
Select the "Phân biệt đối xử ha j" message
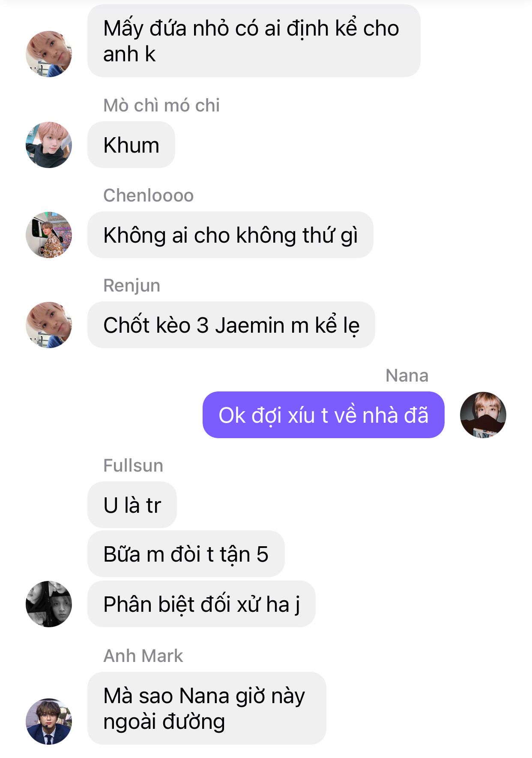point(201,604)
